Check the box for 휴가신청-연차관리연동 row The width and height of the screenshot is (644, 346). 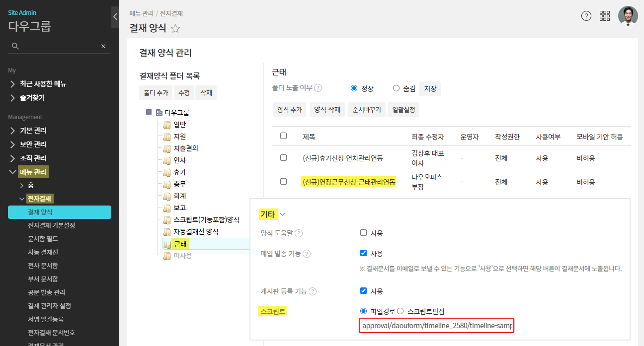click(x=283, y=158)
